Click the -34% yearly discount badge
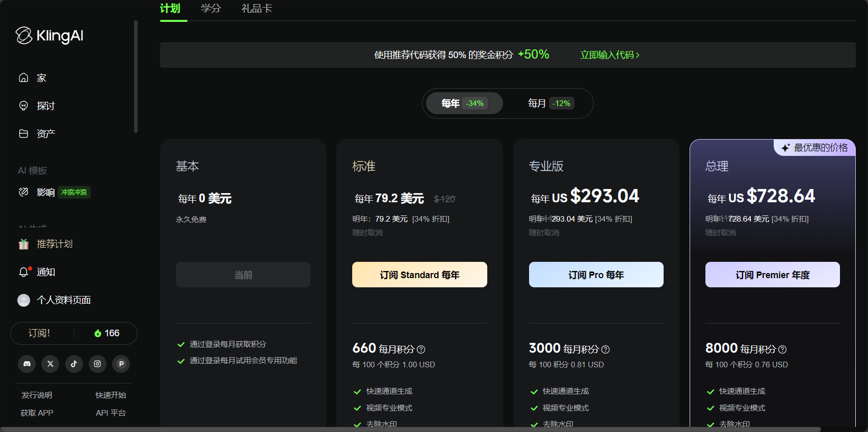Viewport: 868px width, 432px height. click(475, 103)
